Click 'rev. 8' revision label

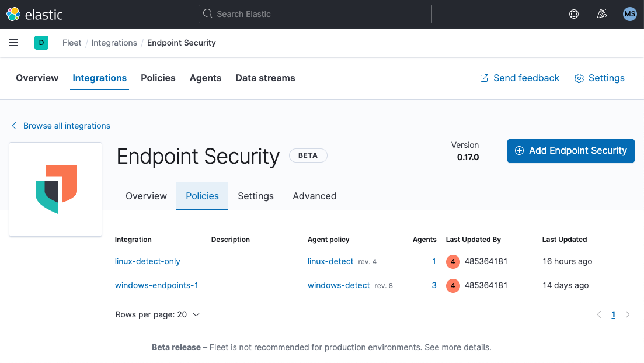384,286
